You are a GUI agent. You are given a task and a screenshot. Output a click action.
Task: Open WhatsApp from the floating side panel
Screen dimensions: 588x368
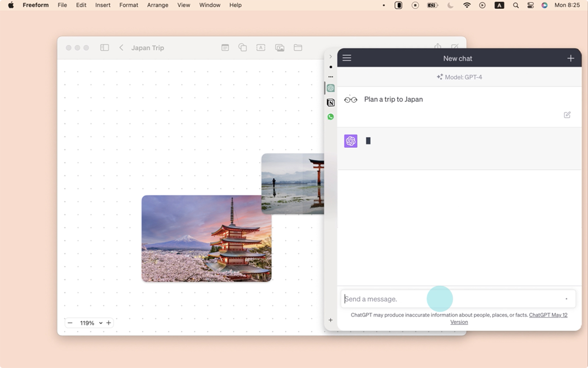pos(330,116)
